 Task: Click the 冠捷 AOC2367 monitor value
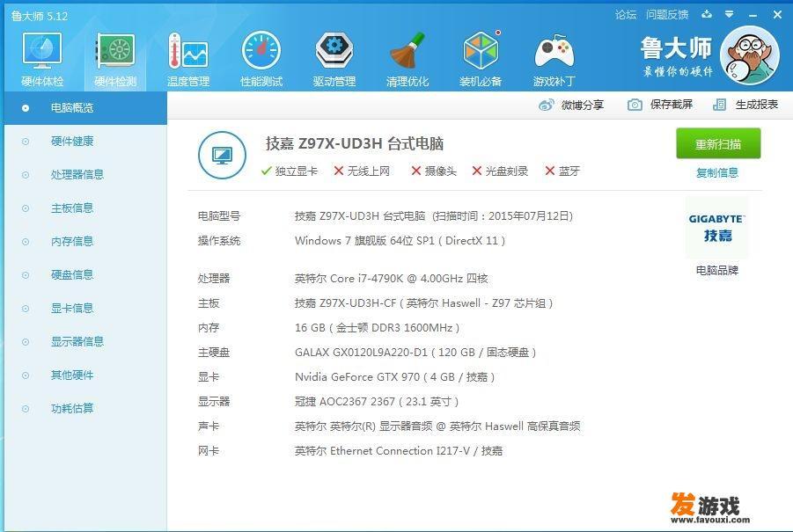pos(377,402)
